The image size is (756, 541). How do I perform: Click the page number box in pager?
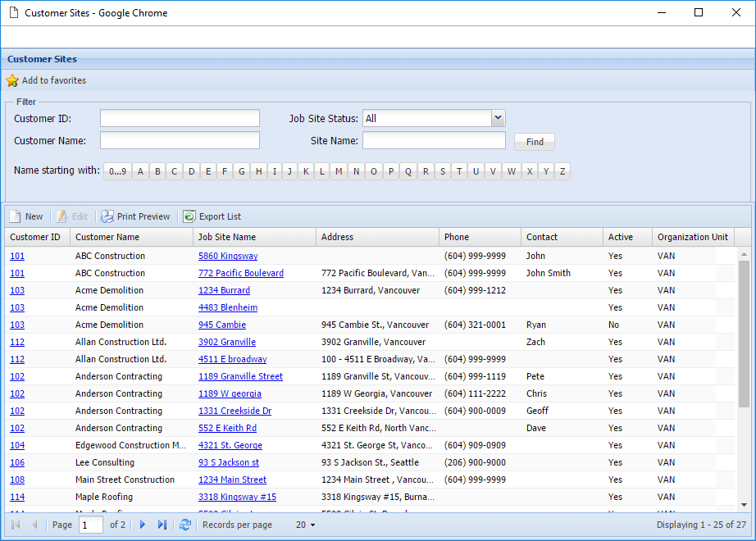91,525
